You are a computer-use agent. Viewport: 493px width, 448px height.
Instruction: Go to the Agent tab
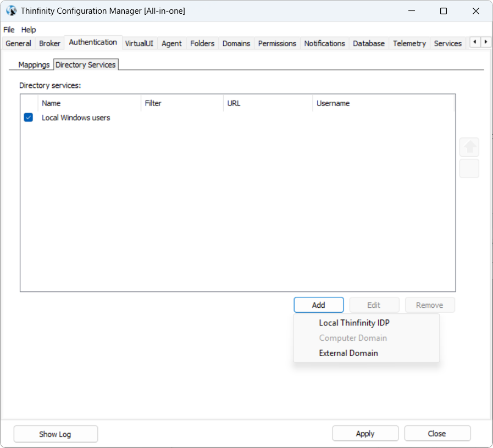[171, 43]
